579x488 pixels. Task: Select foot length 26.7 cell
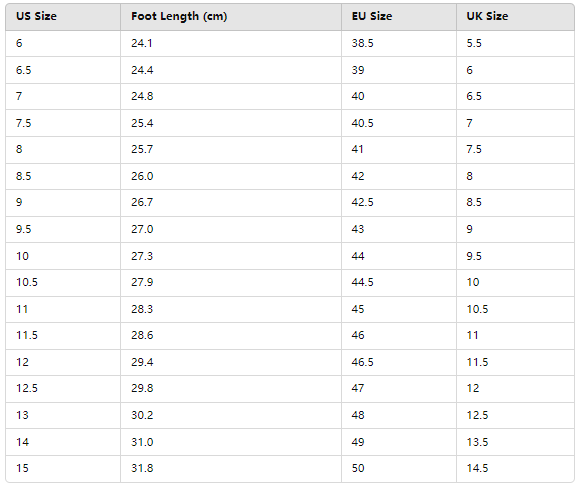(231, 203)
